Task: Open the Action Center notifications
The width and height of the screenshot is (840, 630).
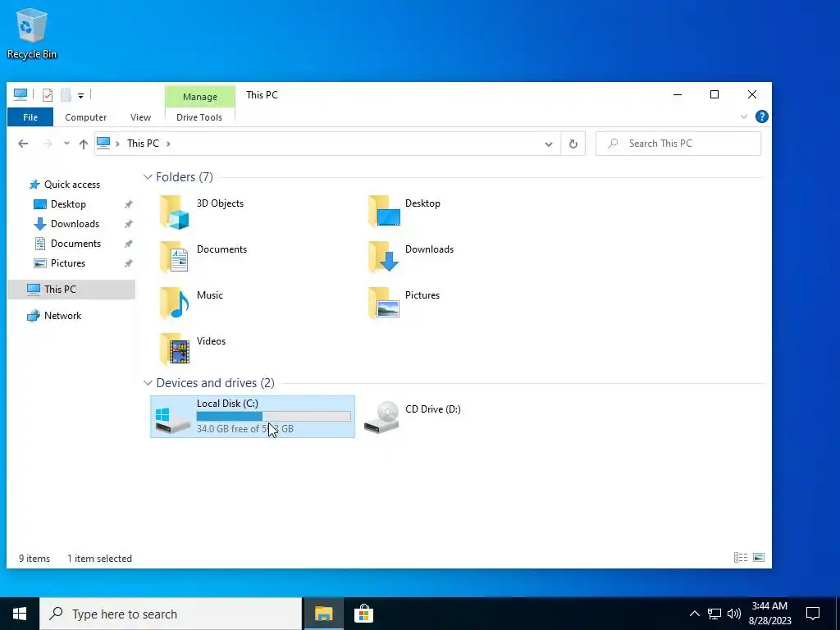Action: pyautogui.click(x=813, y=614)
